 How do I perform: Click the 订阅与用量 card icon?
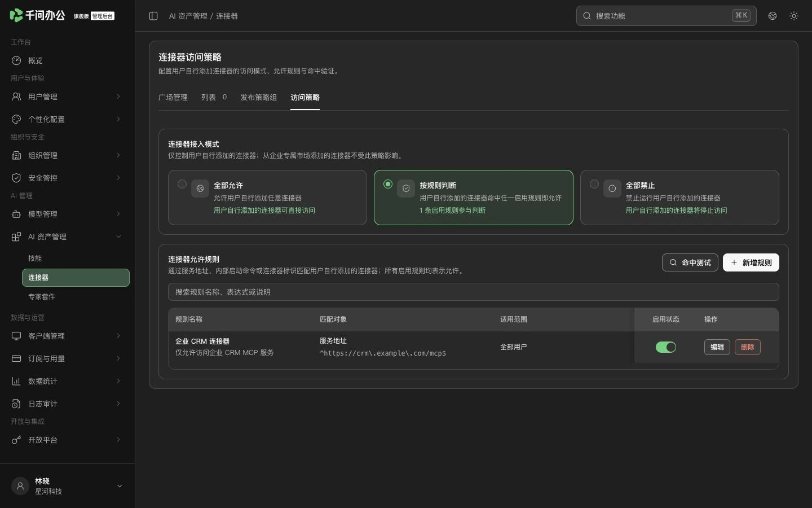(x=16, y=358)
